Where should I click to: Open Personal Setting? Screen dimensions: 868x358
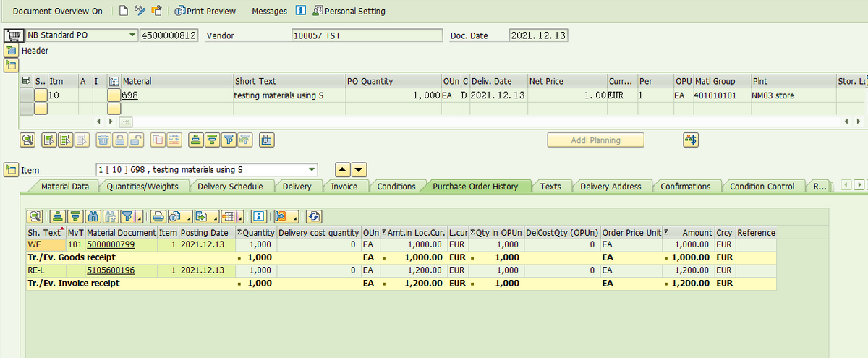coord(349,11)
